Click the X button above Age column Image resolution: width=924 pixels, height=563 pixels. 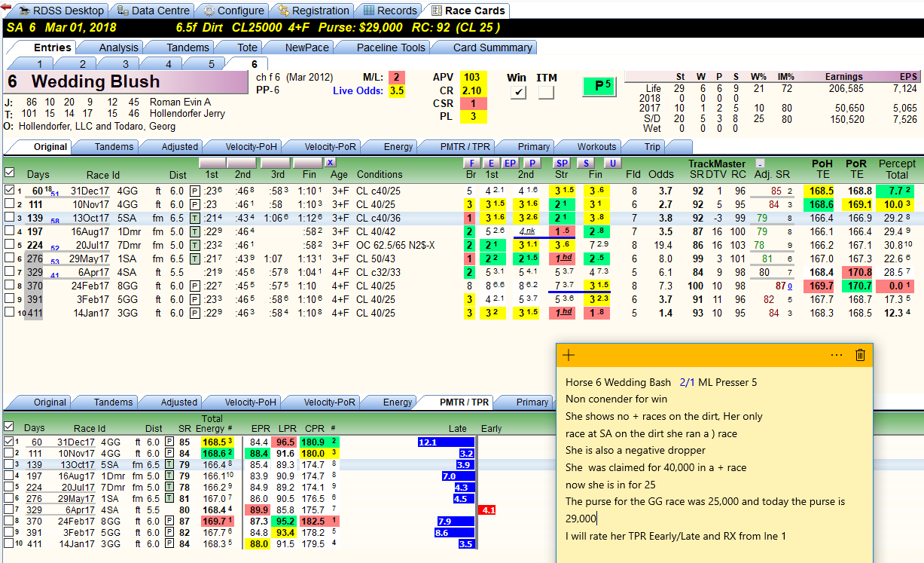[330, 163]
